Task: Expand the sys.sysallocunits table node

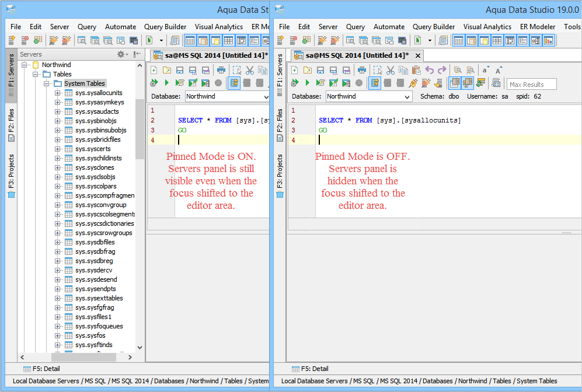Action: coord(58,93)
